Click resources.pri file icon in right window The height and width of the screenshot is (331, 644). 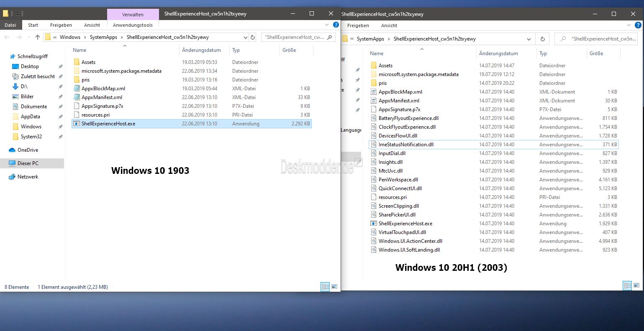coord(374,197)
